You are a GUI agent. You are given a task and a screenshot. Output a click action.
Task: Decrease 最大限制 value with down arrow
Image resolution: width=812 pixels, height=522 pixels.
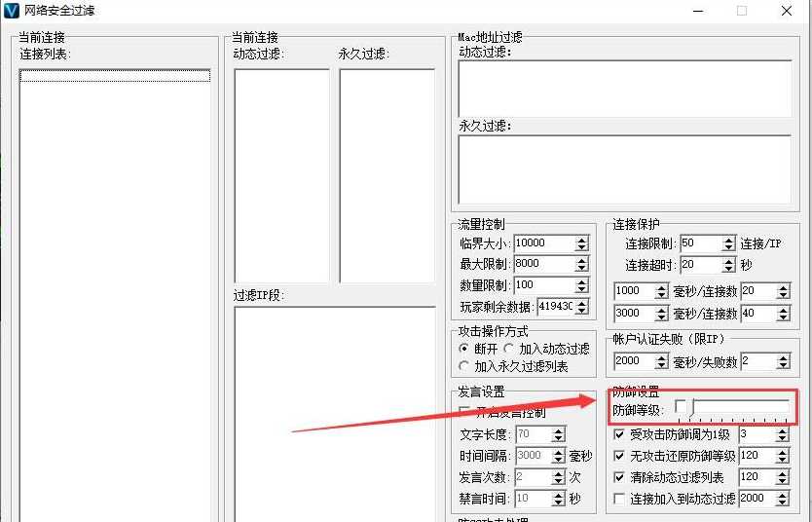[x=581, y=268]
